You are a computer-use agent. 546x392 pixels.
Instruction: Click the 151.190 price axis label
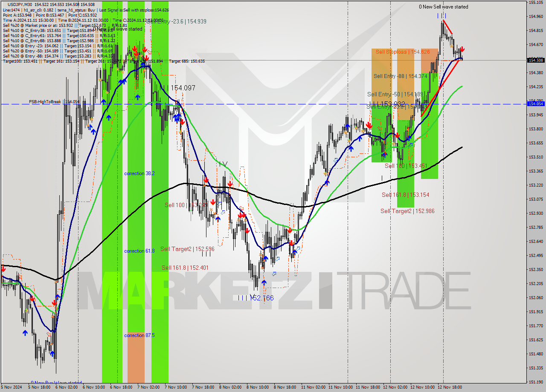[x=536, y=382]
